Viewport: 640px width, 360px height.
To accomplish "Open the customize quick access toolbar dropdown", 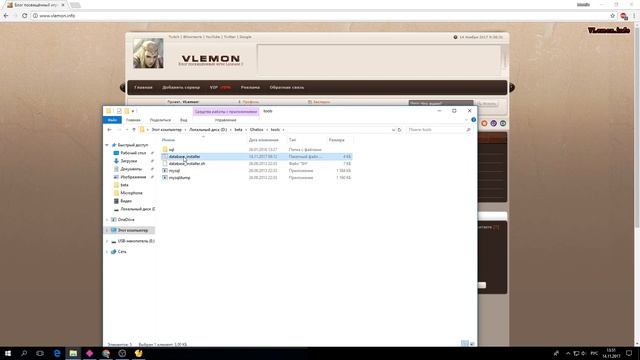I will [x=133, y=111].
